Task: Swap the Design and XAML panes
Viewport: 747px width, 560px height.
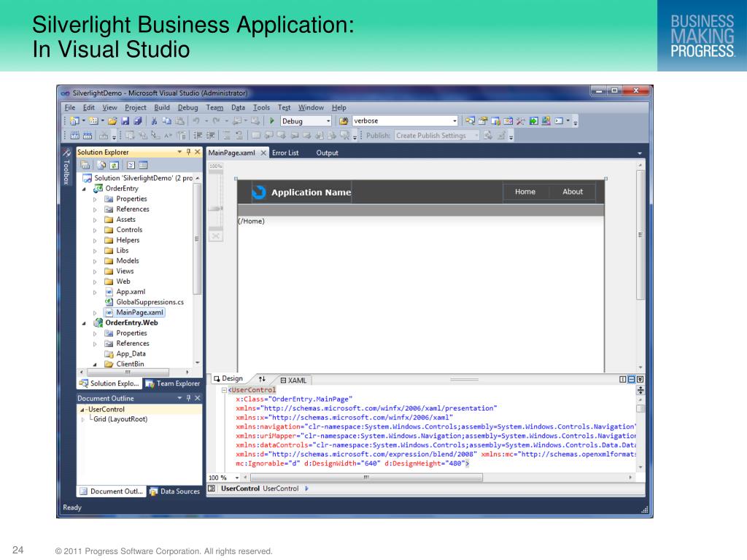Action: click(262, 379)
